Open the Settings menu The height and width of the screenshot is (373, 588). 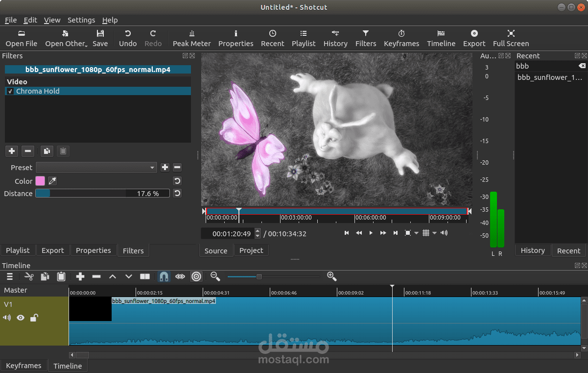[x=81, y=20]
